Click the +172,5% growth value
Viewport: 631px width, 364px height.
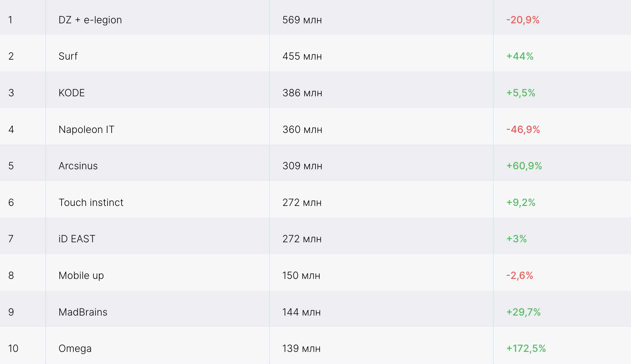pos(526,348)
